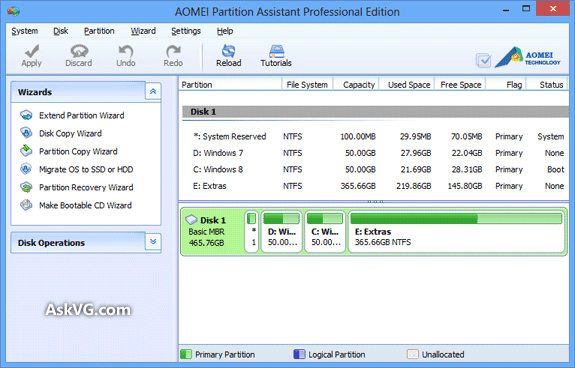Sort by File System column header

point(307,85)
